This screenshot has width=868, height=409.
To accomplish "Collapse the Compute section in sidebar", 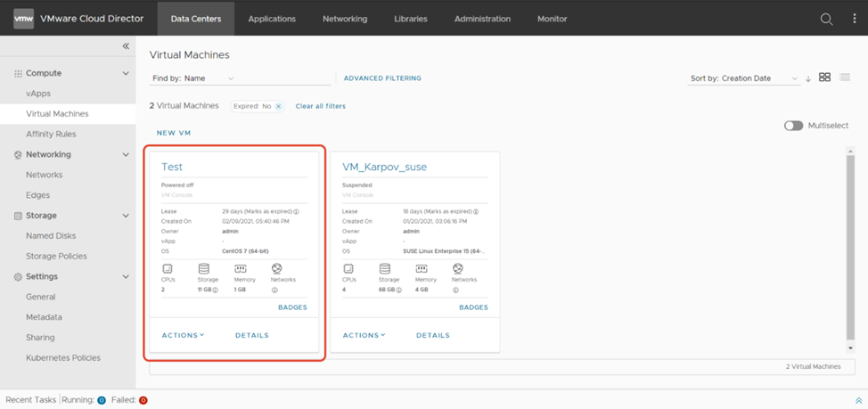I will click(126, 73).
